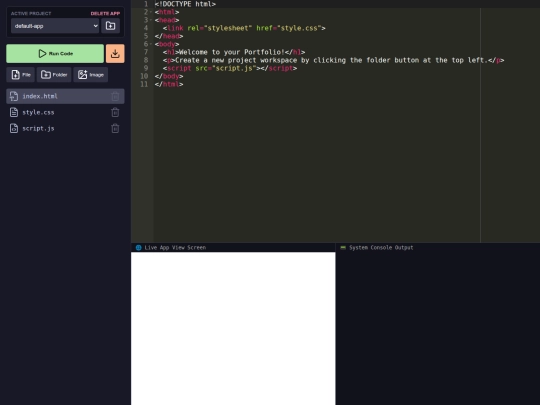The height and width of the screenshot is (405, 540).
Task: Delete script.js using its trash icon
Action: [x=115, y=128]
